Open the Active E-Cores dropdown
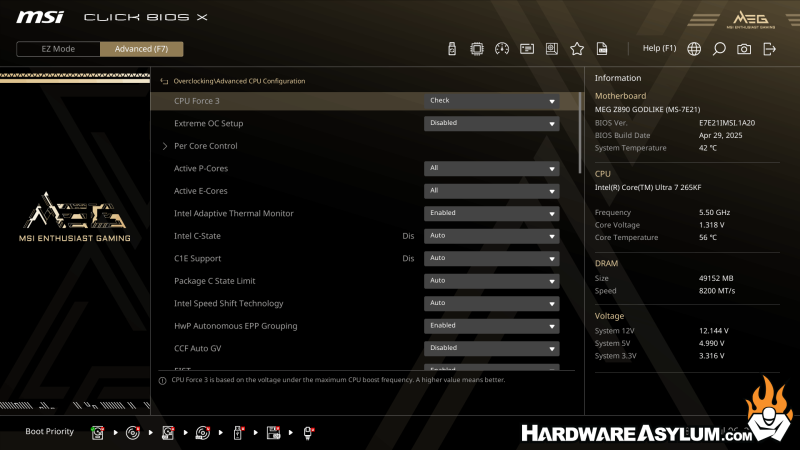800x450 pixels. pos(491,191)
